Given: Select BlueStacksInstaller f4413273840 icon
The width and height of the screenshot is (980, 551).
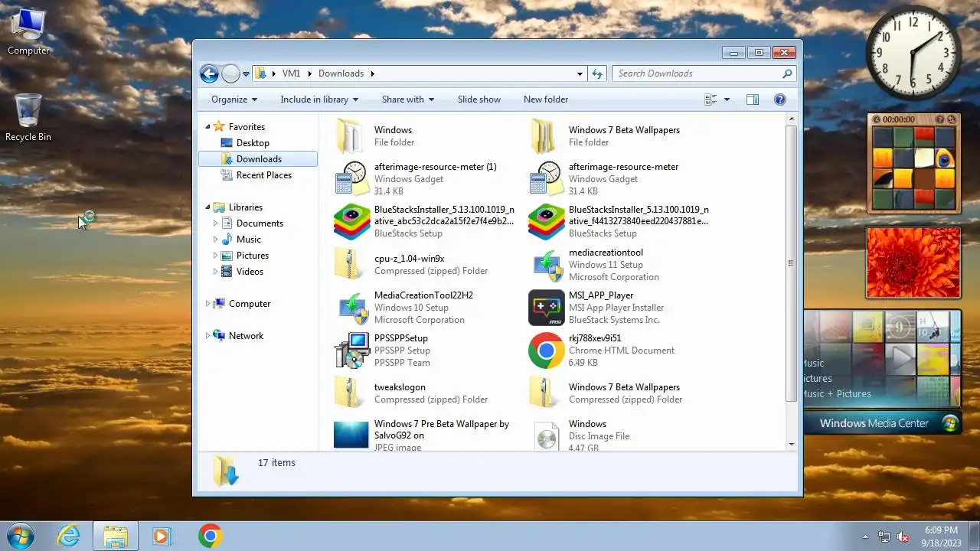Looking at the screenshot, I should point(546,222).
